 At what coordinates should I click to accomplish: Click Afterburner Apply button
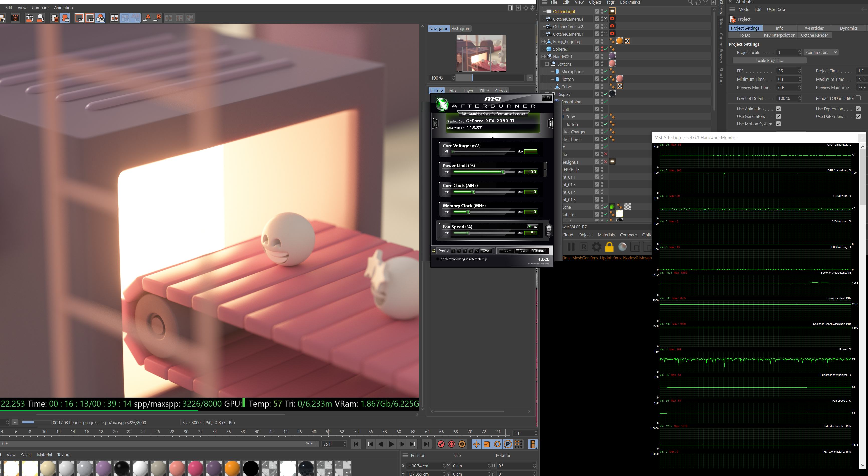tap(507, 251)
